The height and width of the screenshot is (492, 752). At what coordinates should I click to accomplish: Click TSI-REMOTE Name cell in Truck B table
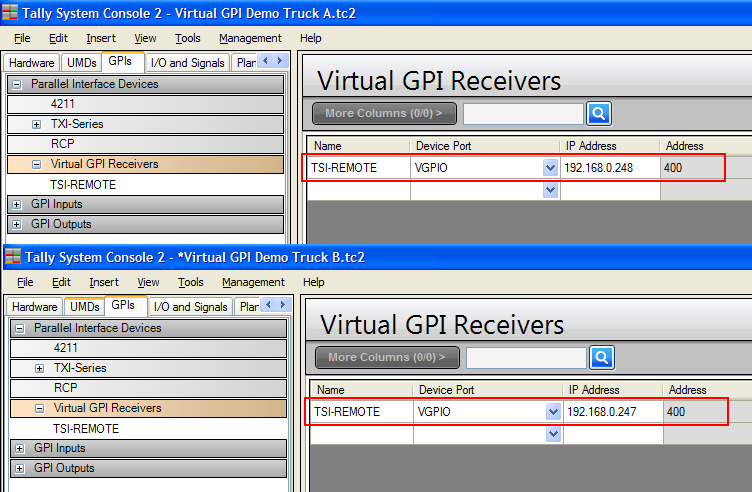[361, 412]
